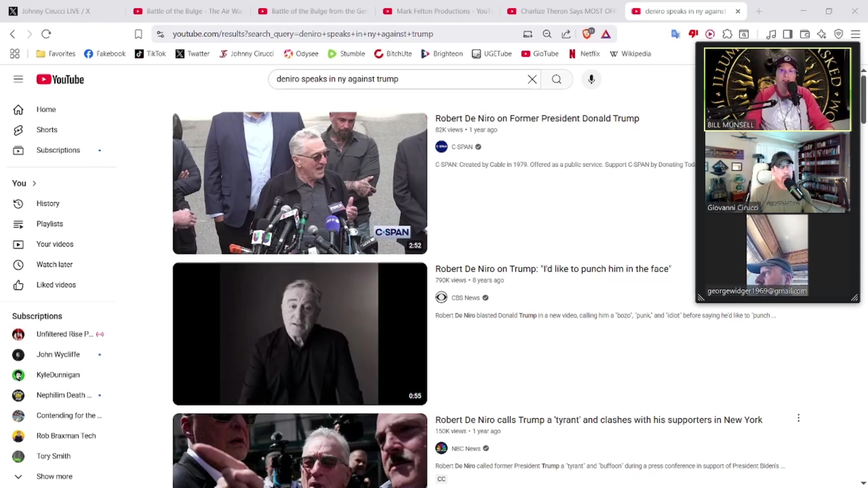Open the Shorts section in sidebar
Viewport: 868px width, 488px height.
coord(47,129)
